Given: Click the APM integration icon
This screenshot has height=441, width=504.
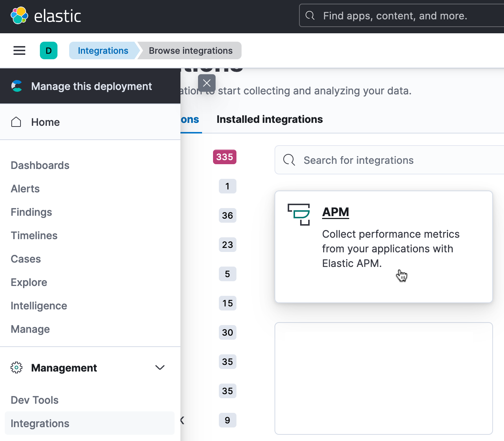Looking at the screenshot, I should coord(299,214).
